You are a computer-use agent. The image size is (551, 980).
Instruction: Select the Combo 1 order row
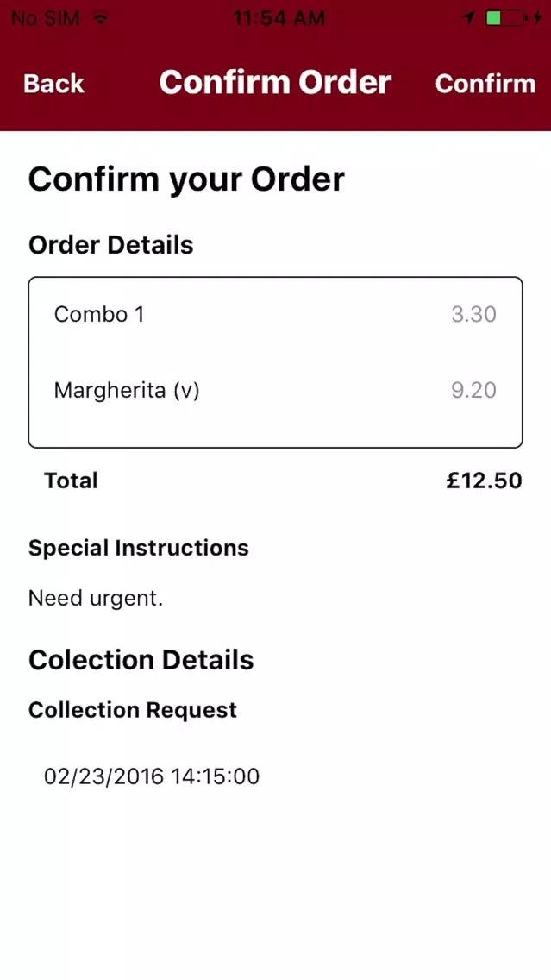tap(276, 314)
